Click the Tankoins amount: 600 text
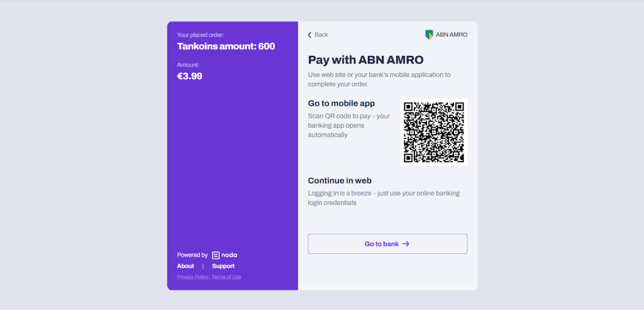The height and width of the screenshot is (310, 644). click(x=226, y=47)
